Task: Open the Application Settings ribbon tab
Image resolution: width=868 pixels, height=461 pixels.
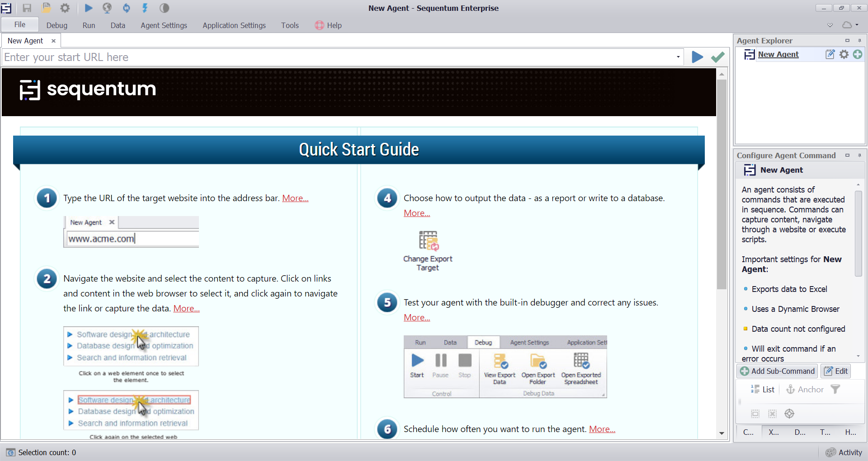Action: pyautogui.click(x=234, y=25)
